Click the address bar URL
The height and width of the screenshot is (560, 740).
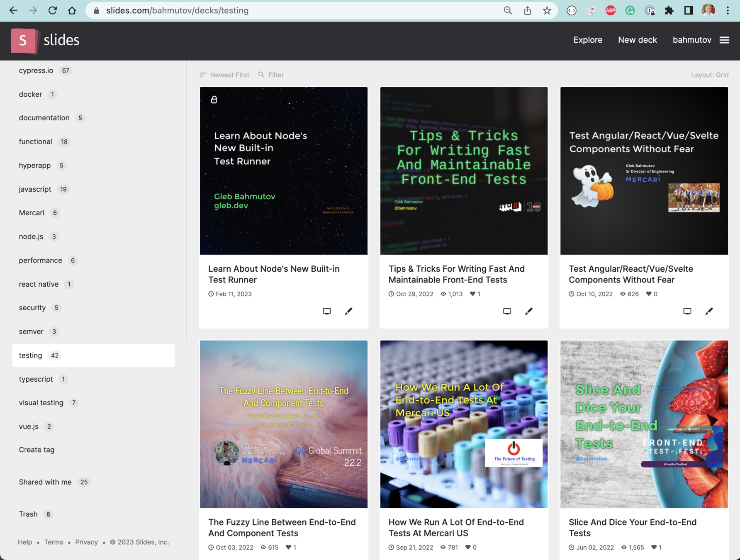coord(178,10)
